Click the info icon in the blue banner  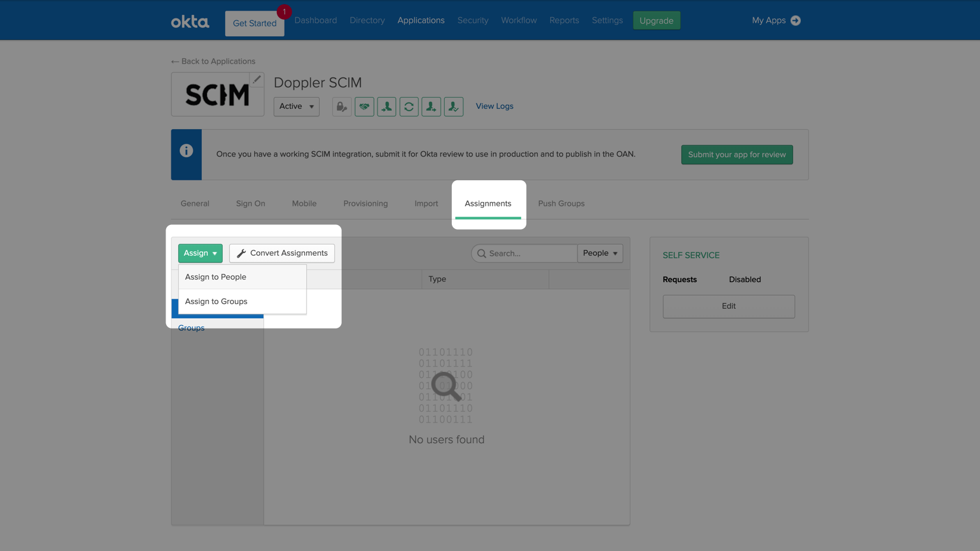point(186,151)
